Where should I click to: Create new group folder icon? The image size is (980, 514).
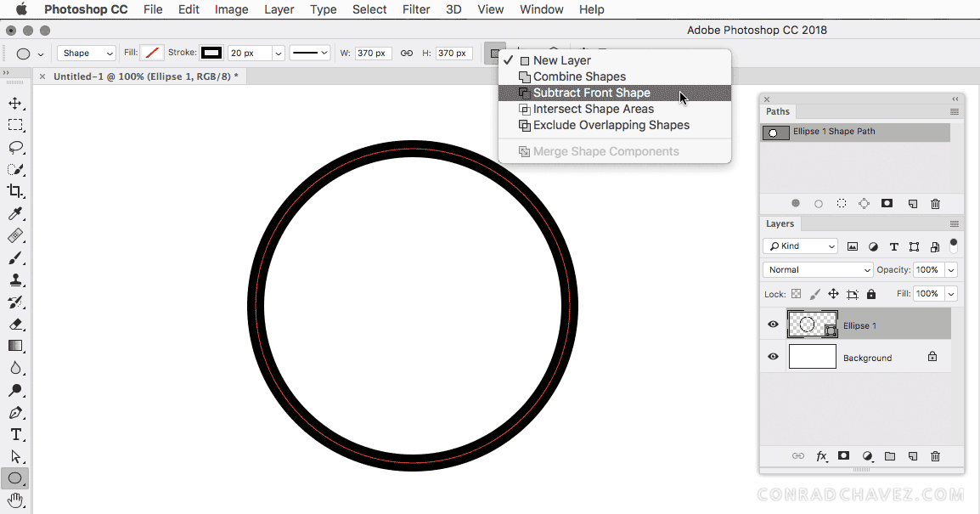890,456
